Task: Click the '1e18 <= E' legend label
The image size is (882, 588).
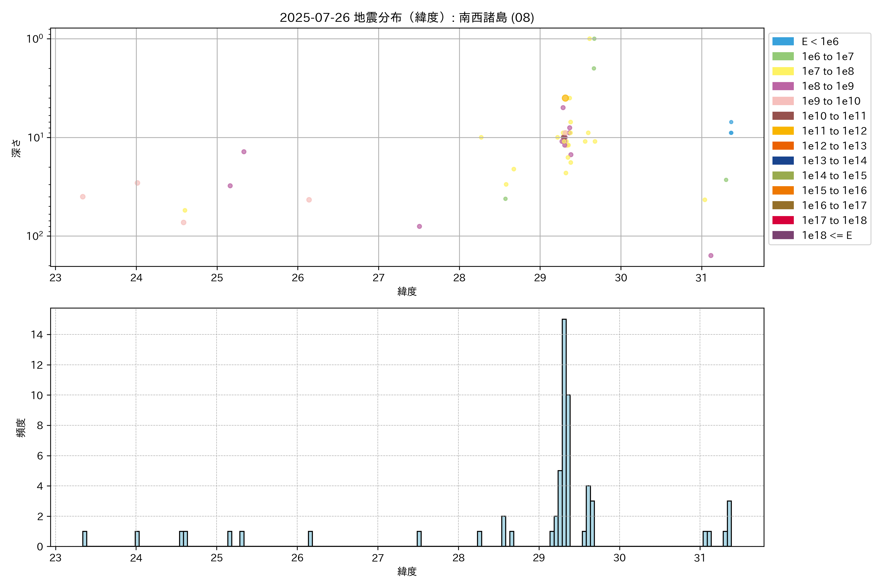Action: [826, 235]
